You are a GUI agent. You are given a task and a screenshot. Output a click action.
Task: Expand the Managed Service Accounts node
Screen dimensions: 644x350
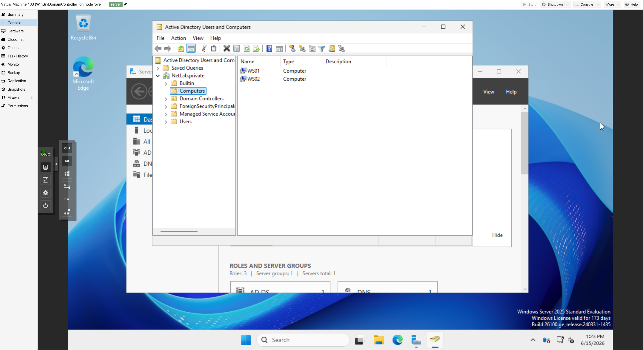[166, 114]
